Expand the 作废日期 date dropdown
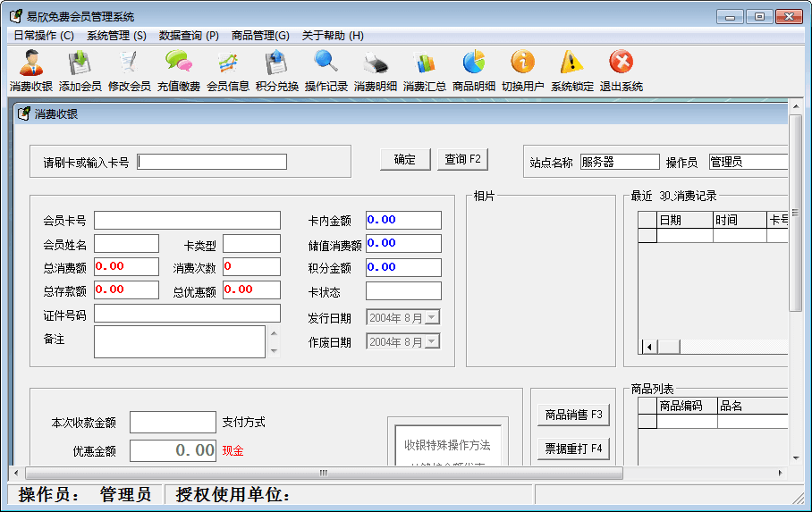The width and height of the screenshot is (812, 512). (432, 341)
